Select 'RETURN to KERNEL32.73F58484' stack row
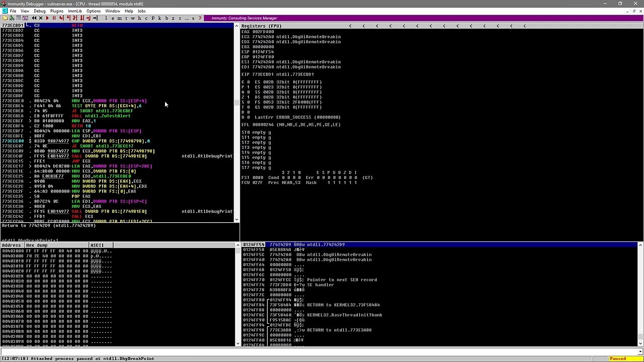 pyautogui.click(x=440, y=305)
